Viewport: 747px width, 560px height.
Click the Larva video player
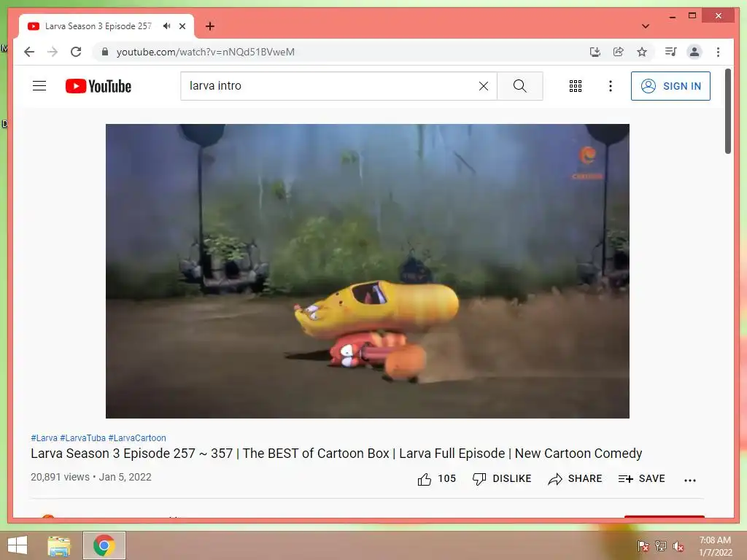coord(368,271)
